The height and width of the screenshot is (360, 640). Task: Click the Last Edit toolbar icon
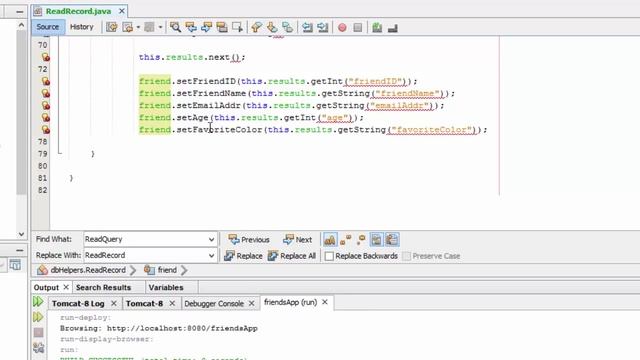[x=111, y=27]
